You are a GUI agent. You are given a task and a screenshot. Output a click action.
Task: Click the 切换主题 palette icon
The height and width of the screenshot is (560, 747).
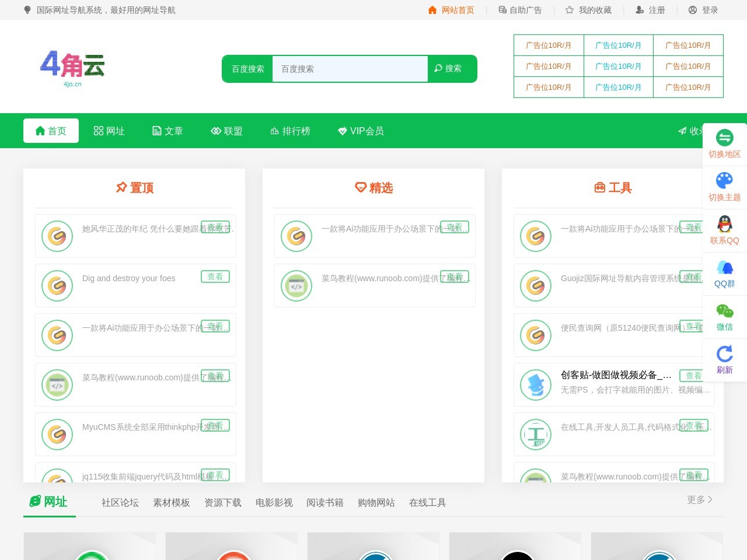pyautogui.click(x=724, y=180)
